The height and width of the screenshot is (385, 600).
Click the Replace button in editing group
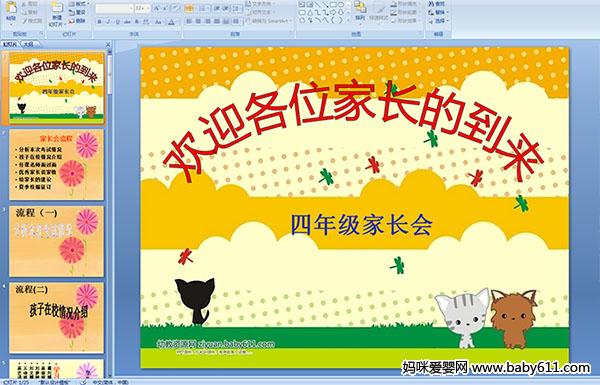click(x=437, y=13)
